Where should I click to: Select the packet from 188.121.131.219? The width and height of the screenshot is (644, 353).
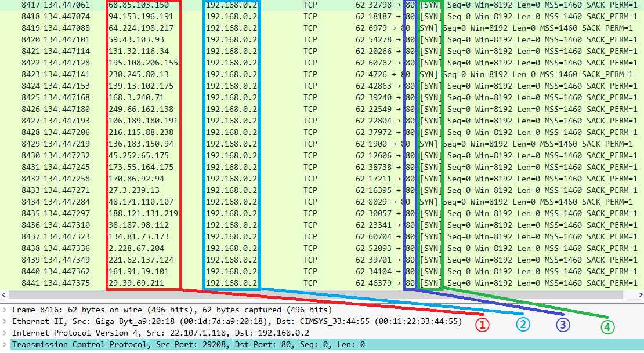pyautogui.click(x=322, y=213)
